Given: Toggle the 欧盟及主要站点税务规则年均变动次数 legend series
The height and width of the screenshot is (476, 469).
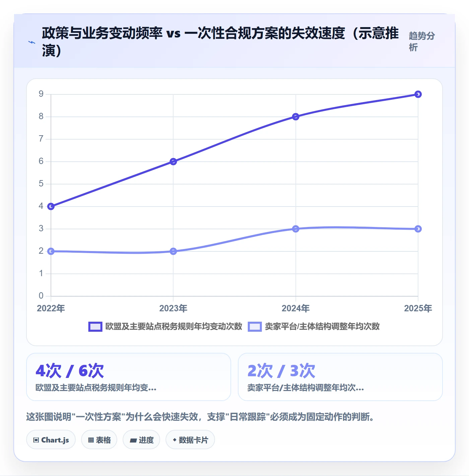Looking at the screenshot, I should pos(165,326).
